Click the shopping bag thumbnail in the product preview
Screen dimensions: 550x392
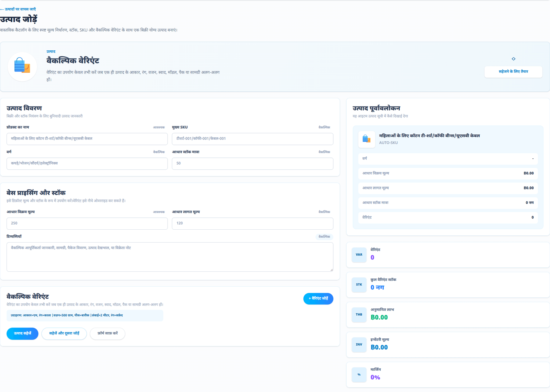[x=367, y=139]
